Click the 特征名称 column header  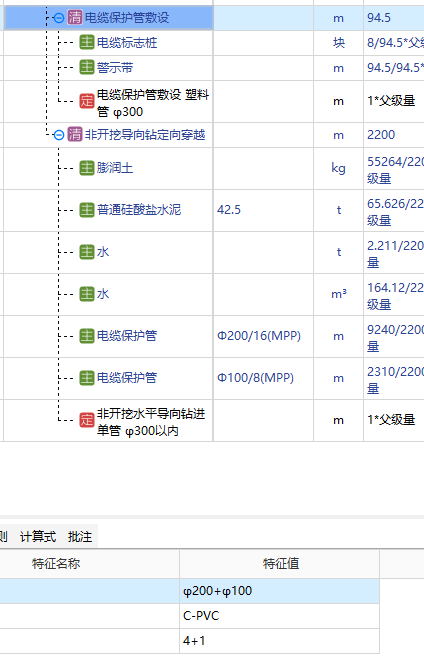click(x=56, y=564)
